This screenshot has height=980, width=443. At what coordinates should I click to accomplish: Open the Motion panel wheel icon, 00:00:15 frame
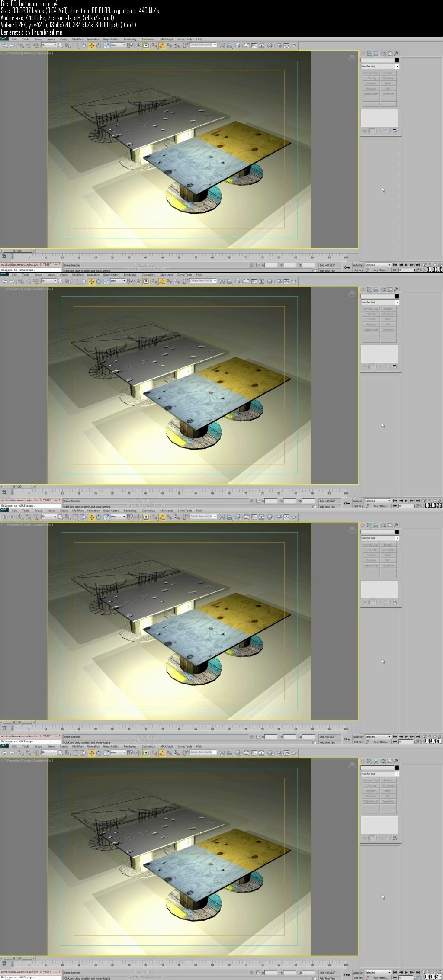[x=383, y=54]
